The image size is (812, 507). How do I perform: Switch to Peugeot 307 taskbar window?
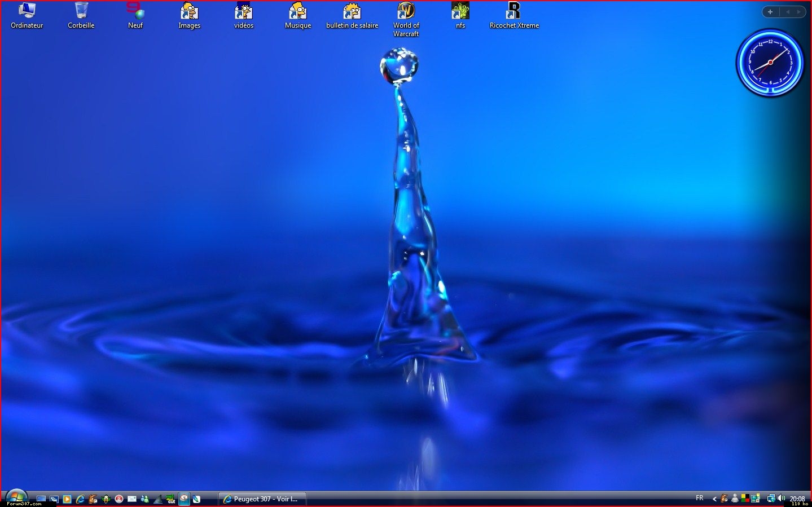(x=262, y=499)
